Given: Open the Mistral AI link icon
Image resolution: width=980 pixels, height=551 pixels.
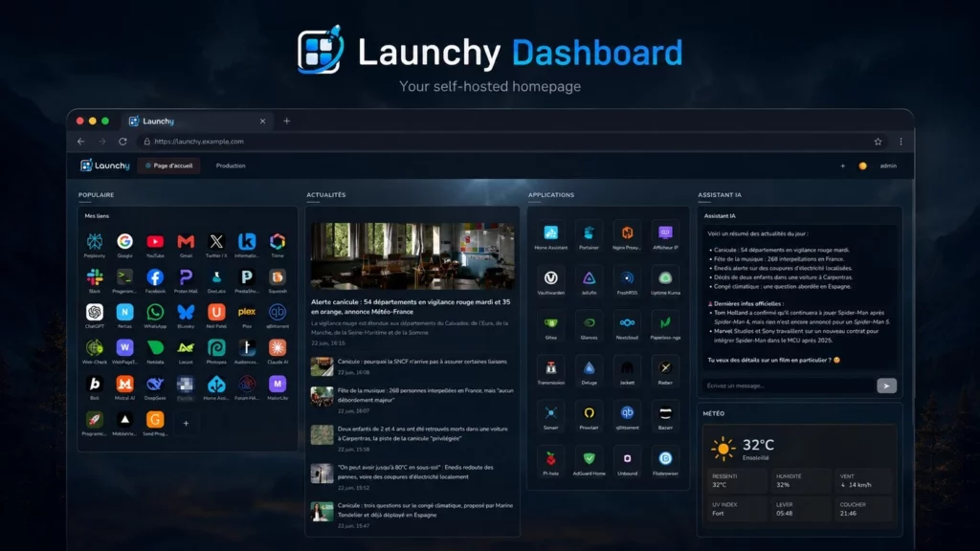Looking at the screenshot, I should (x=125, y=385).
